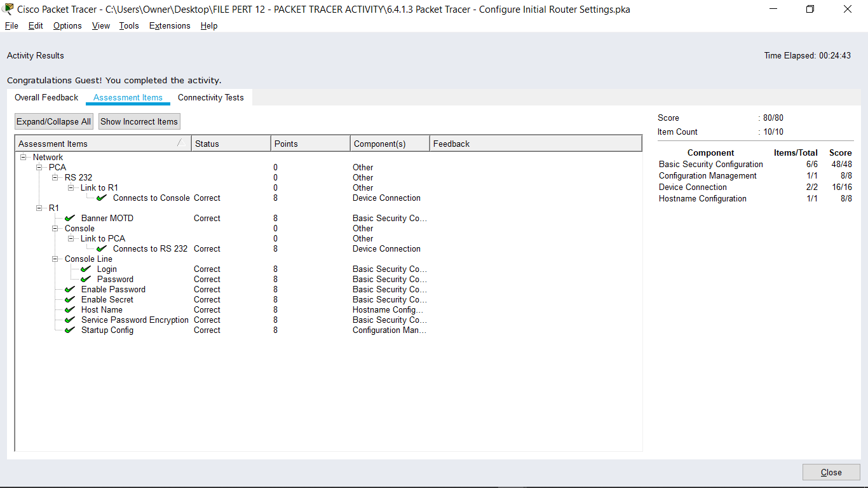The width and height of the screenshot is (868, 488).
Task: Click the Score value 80/80
Action: click(773, 118)
